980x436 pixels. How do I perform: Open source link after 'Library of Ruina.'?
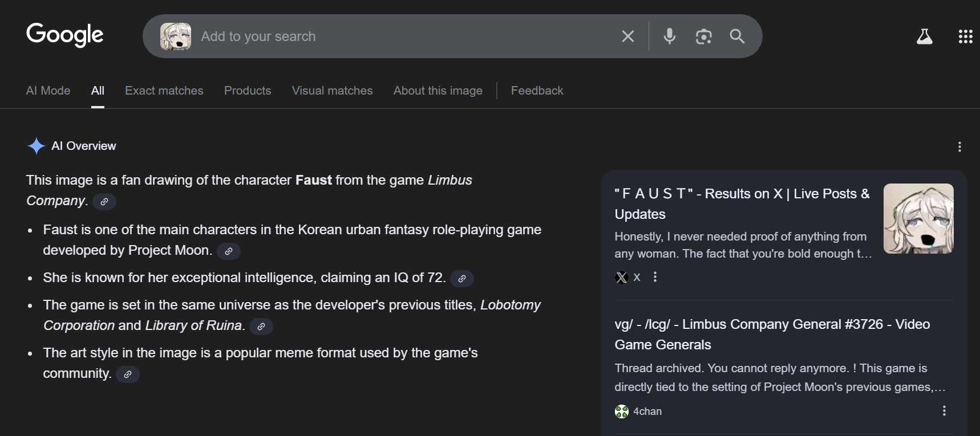261,327
